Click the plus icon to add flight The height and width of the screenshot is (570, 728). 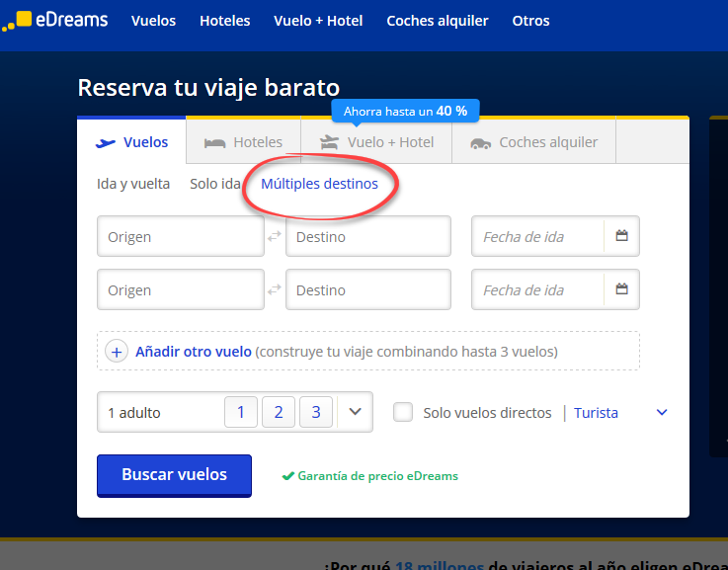coord(117,352)
